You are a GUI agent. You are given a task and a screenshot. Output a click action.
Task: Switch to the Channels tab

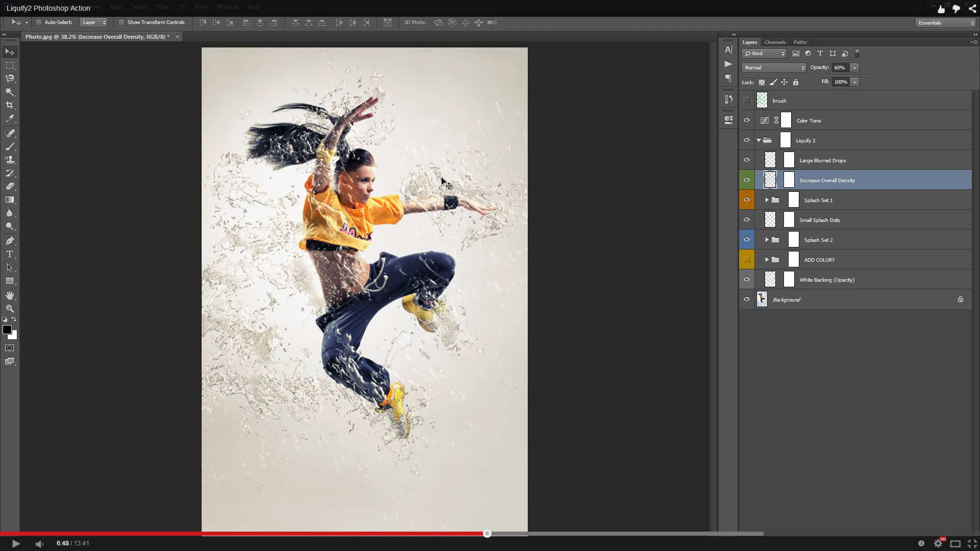(x=775, y=42)
